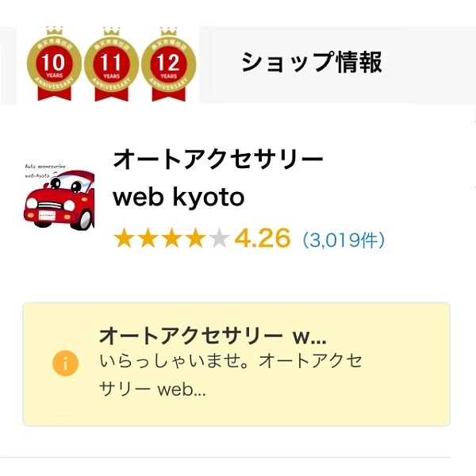Click the 12 years anniversary badge

point(168,65)
